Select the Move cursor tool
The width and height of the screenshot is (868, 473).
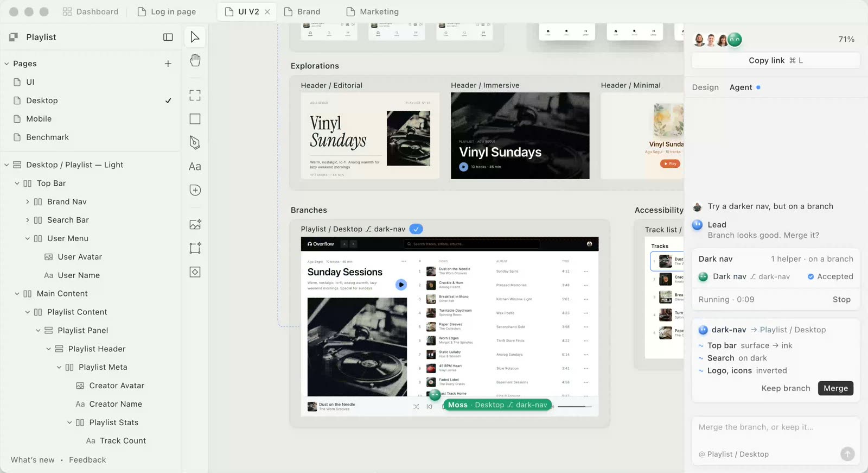[195, 37]
